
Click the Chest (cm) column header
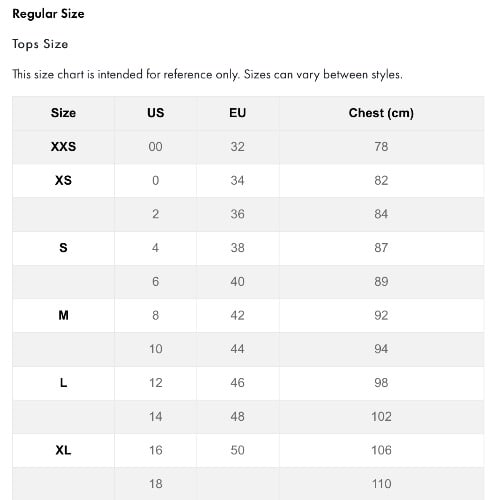[x=381, y=113]
